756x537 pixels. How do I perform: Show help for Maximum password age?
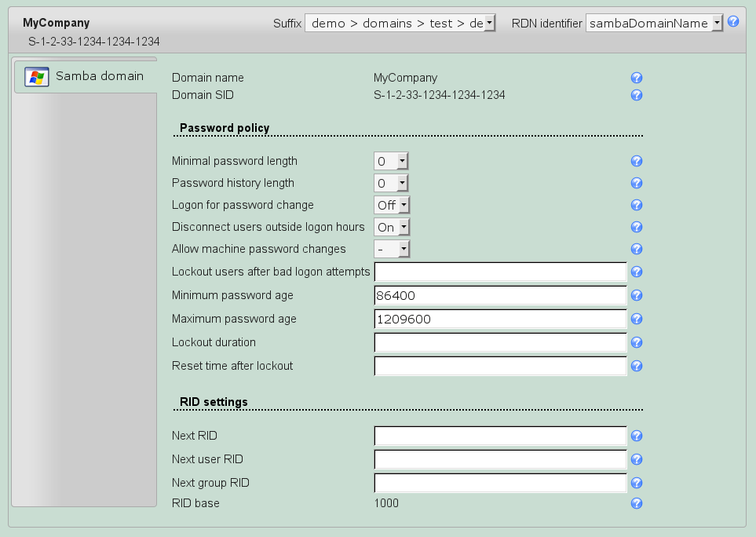(637, 320)
